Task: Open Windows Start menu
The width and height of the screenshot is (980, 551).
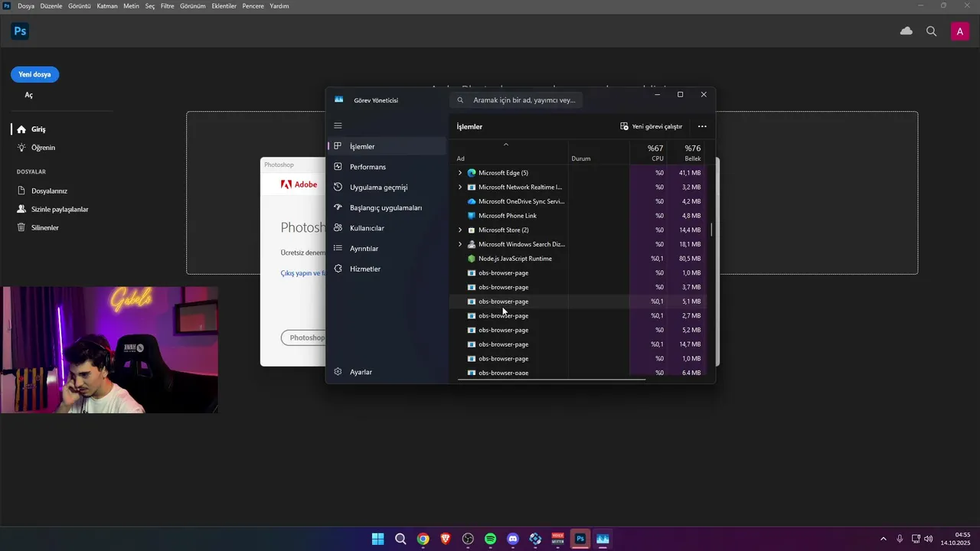Action: coord(377,539)
